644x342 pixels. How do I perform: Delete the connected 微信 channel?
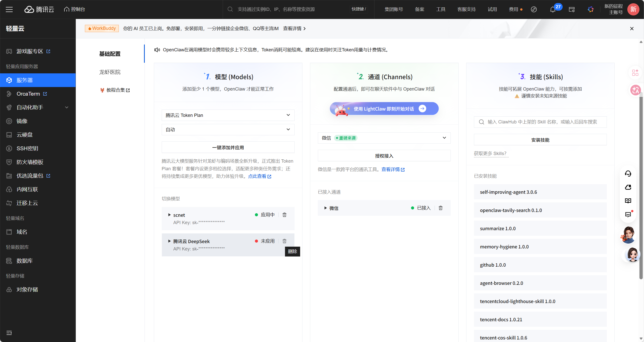tap(440, 208)
